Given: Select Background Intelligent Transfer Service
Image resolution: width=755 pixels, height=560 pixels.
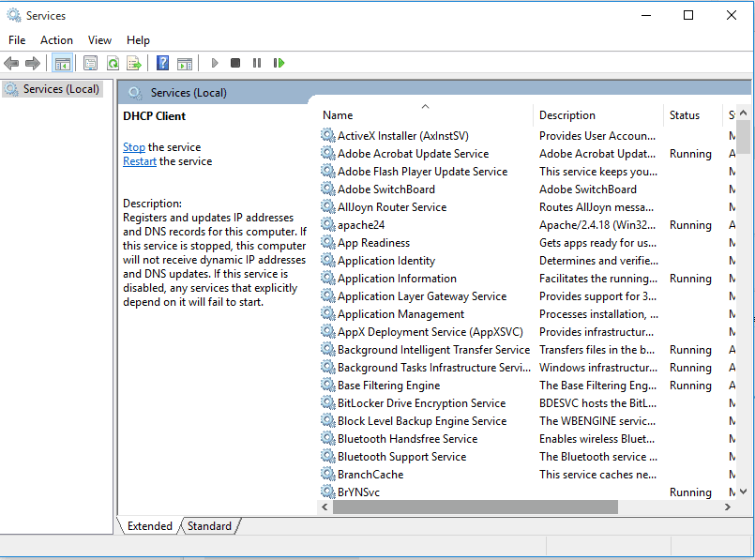Looking at the screenshot, I should pyautogui.click(x=433, y=350).
